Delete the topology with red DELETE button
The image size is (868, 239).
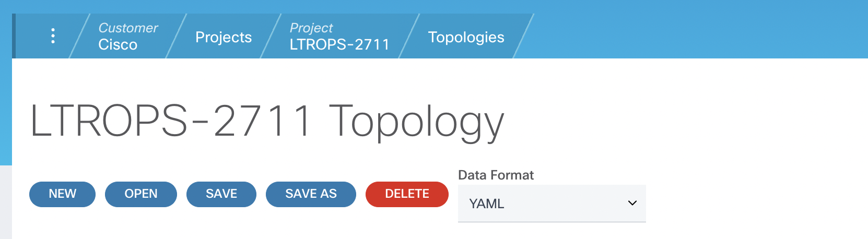(407, 194)
